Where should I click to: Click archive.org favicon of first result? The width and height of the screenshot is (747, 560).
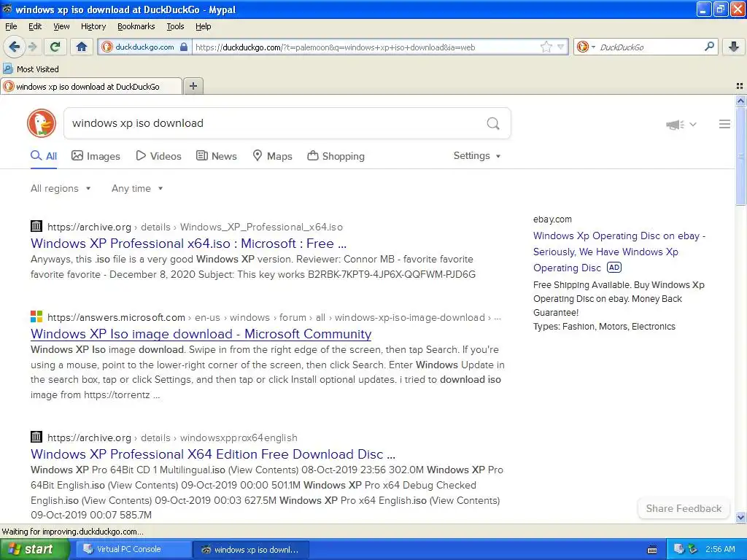tap(36, 226)
